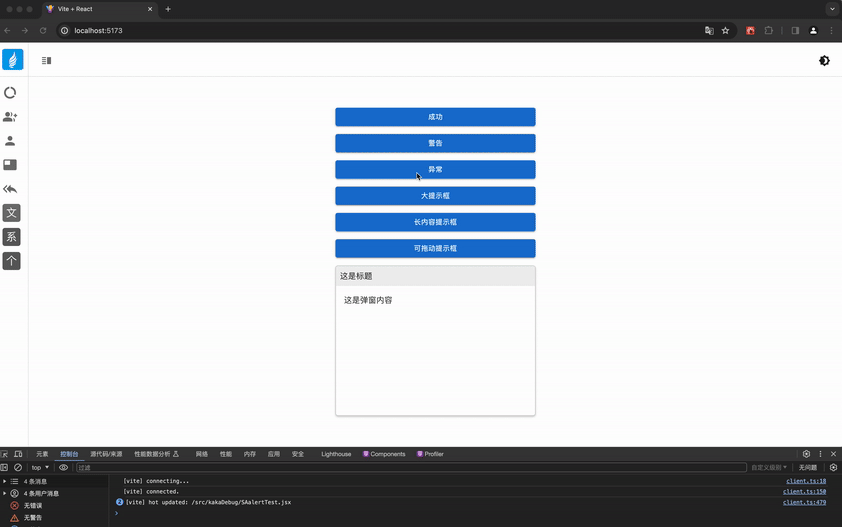Open DevTools settings gear
The height and width of the screenshot is (527, 842).
click(x=806, y=454)
